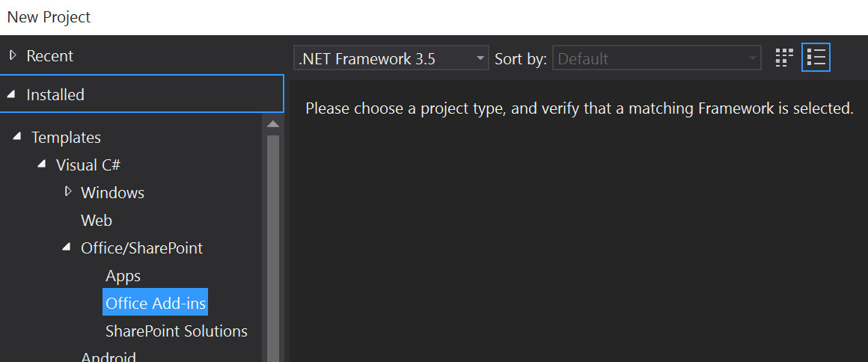Image resolution: width=868 pixels, height=362 pixels.
Task: Select the Office Add-ins category
Action: tap(155, 302)
